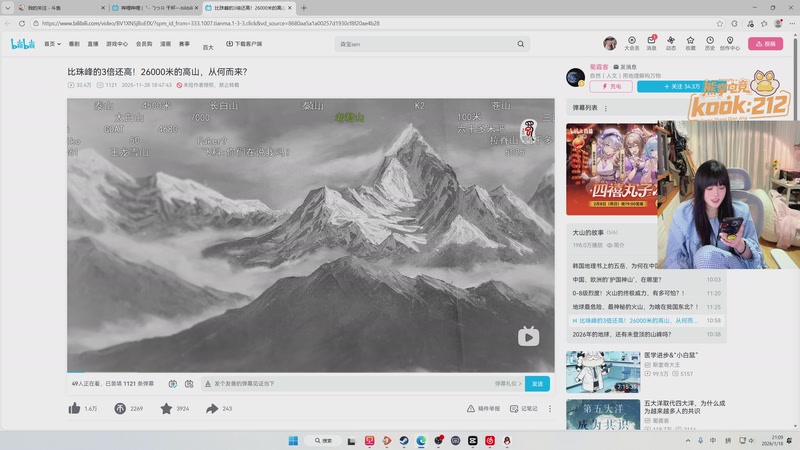Expand system tray hidden icons chevron
The image size is (800, 450).
coord(688,440)
